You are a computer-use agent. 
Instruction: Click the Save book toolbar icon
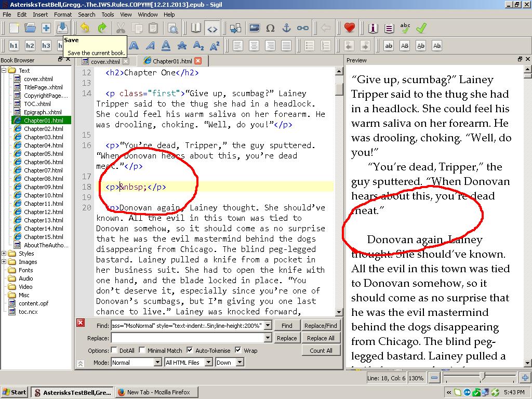point(62,28)
